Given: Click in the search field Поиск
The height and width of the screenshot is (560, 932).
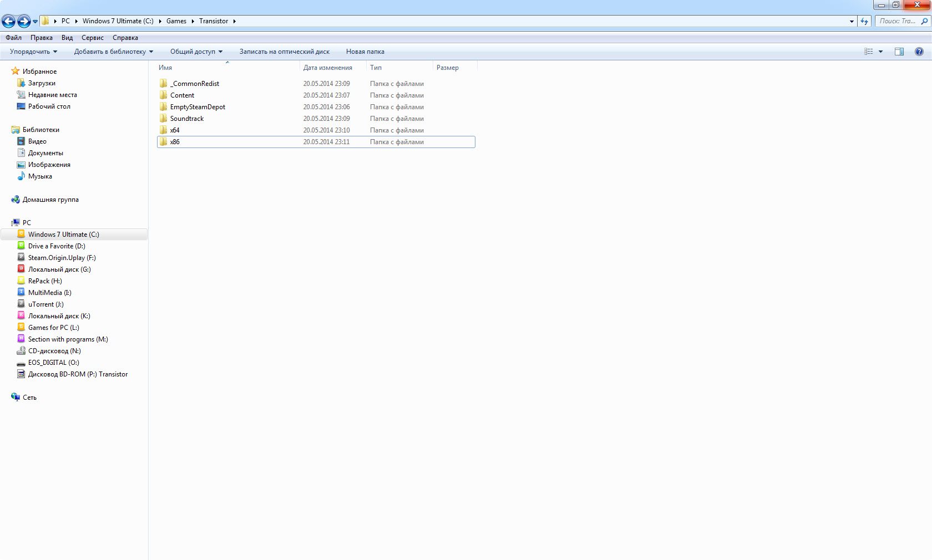Looking at the screenshot, I should pyautogui.click(x=898, y=21).
